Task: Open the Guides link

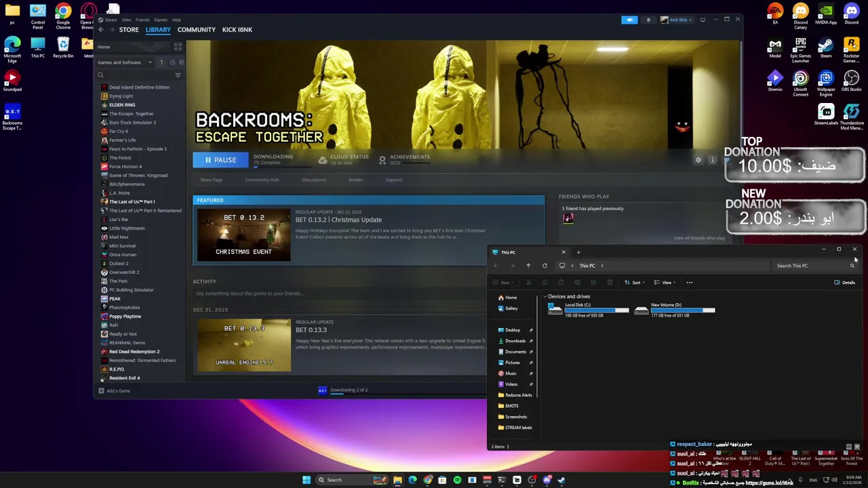Action: tap(355, 180)
